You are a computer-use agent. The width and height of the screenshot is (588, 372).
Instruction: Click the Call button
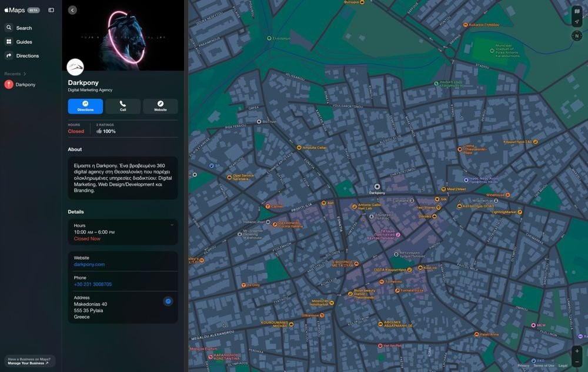123,106
